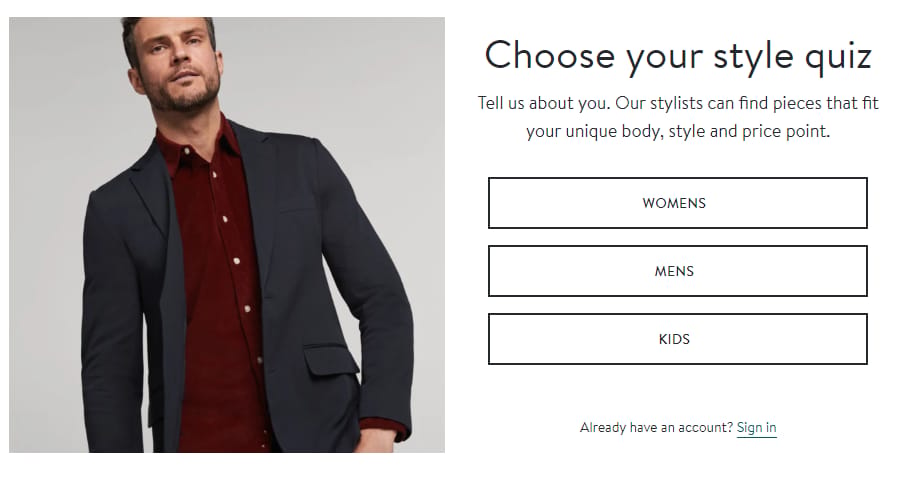Pick the KIDS style quiz option
The height and width of the screenshot is (477, 913).
[x=677, y=339]
